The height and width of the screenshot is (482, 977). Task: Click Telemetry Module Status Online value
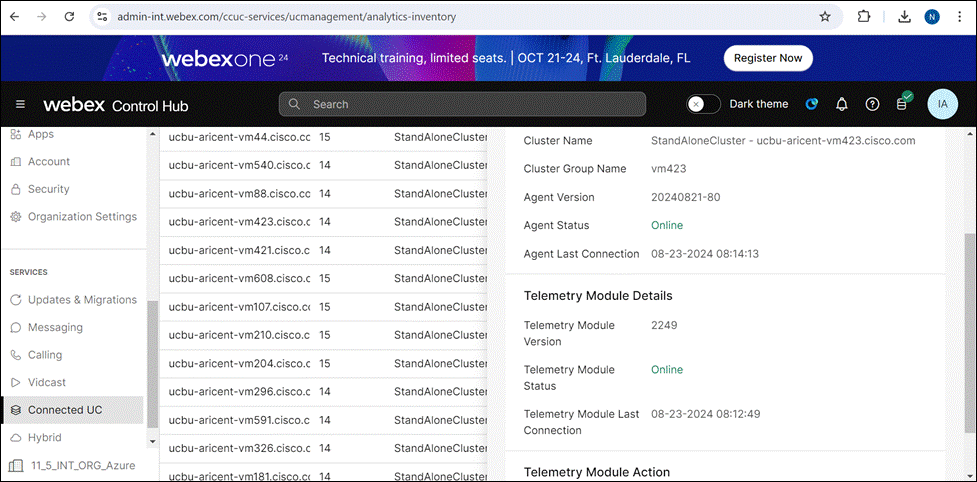tap(667, 370)
